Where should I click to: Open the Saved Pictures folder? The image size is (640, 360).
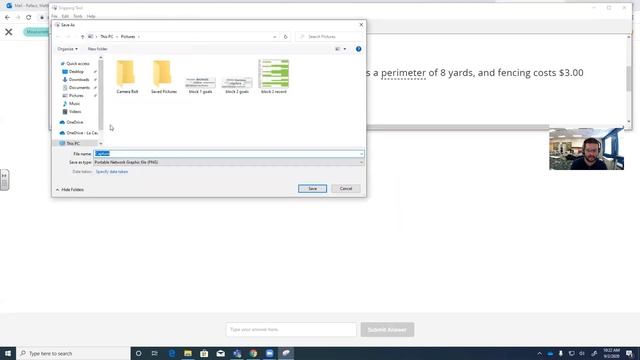[164, 77]
